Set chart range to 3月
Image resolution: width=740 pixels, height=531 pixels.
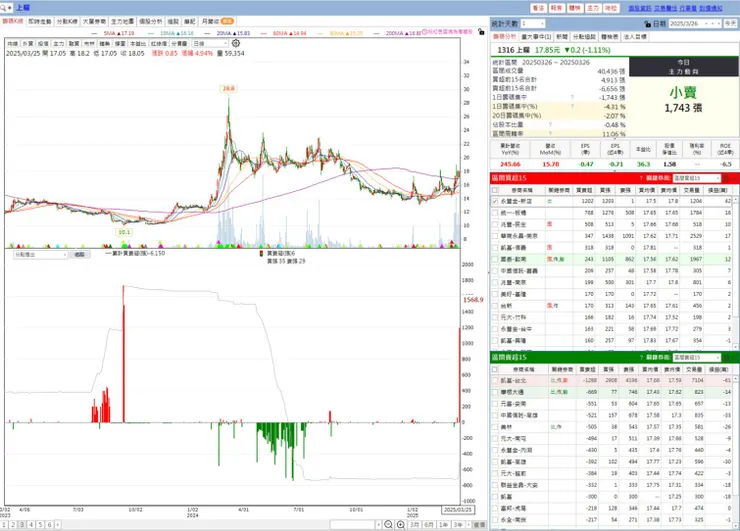click(x=414, y=524)
